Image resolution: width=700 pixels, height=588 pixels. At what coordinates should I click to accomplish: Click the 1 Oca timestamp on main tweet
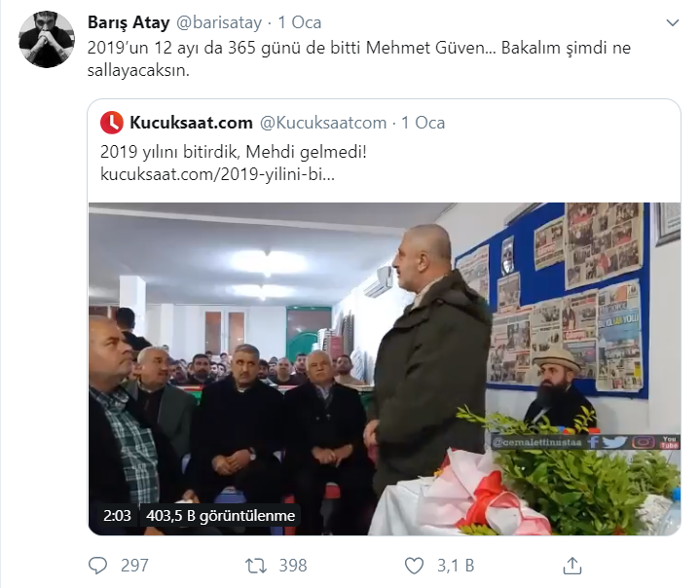point(300,22)
